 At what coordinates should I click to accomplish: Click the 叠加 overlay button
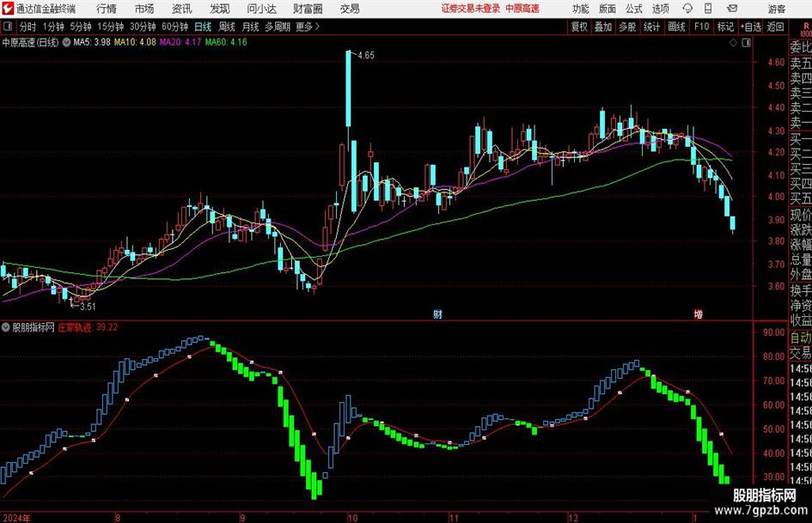coord(603,27)
